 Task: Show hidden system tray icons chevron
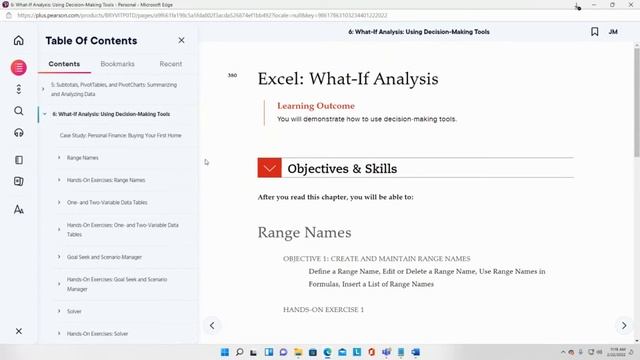coord(563,352)
